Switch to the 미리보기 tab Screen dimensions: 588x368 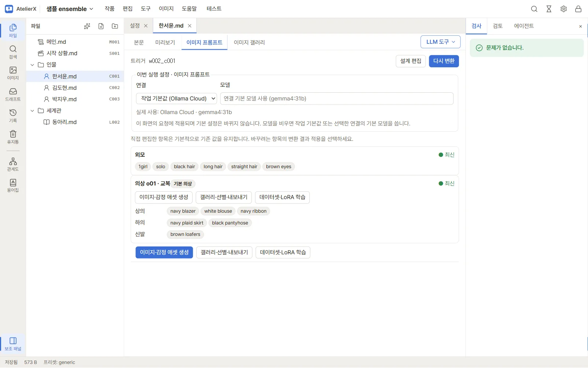(165, 42)
